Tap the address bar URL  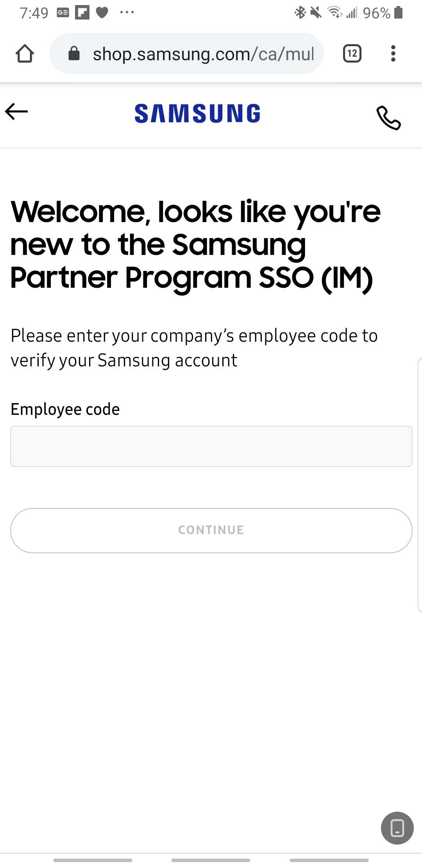[203, 53]
